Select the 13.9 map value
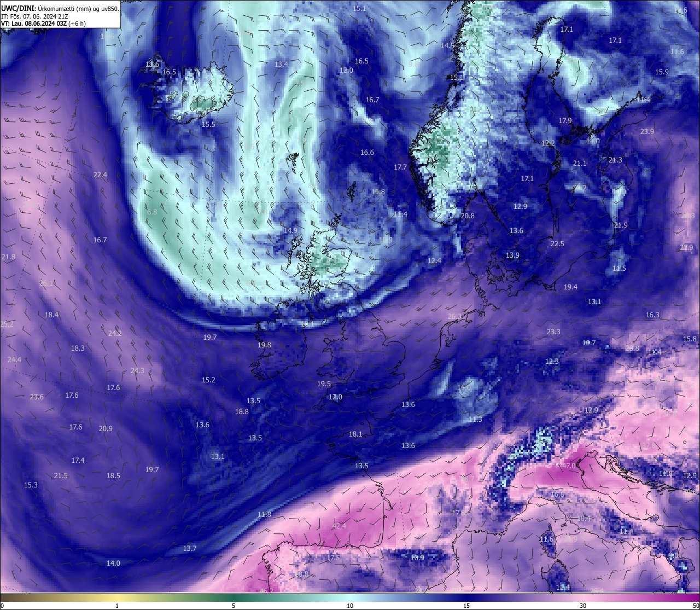The width and height of the screenshot is (700, 610). tap(512, 255)
